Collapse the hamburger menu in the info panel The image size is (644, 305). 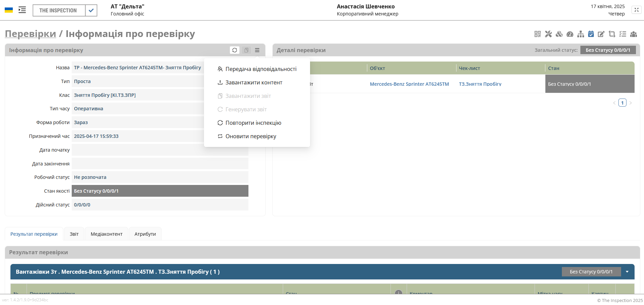(x=257, y=50)
